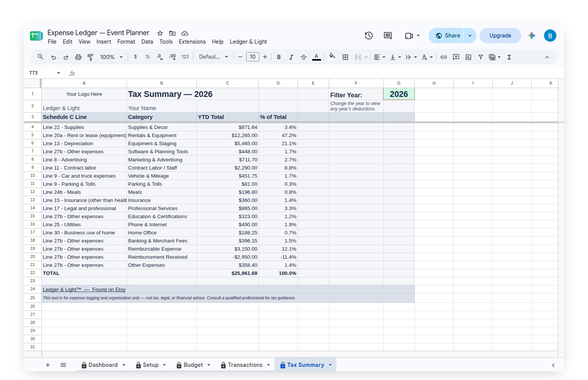Switch to the Budget sheet tab
588x380 pixels.
coord(193,365)
